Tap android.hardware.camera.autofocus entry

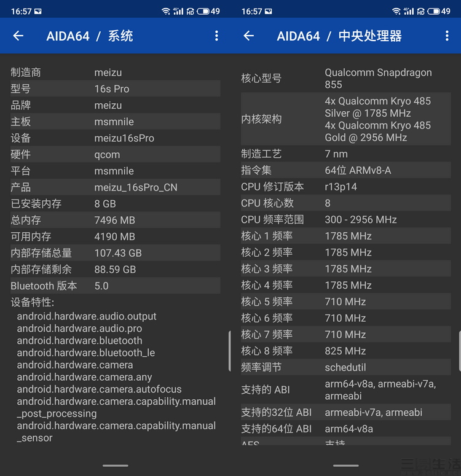[99, 389]
